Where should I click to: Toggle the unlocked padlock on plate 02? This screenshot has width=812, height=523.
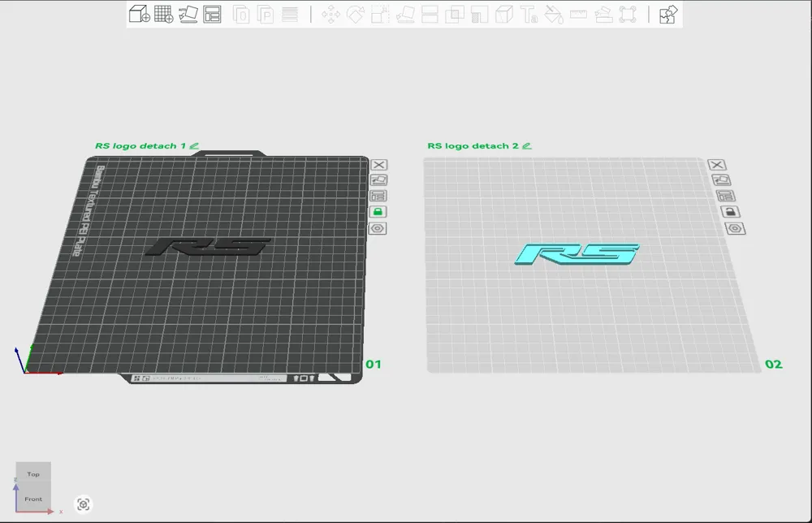coord(730,212)
